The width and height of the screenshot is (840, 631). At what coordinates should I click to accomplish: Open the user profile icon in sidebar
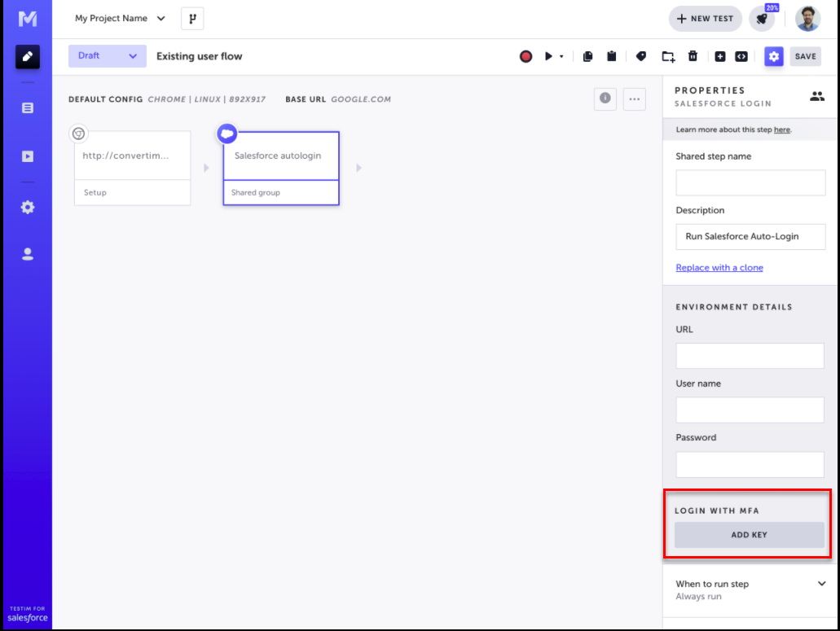[28, 254]
